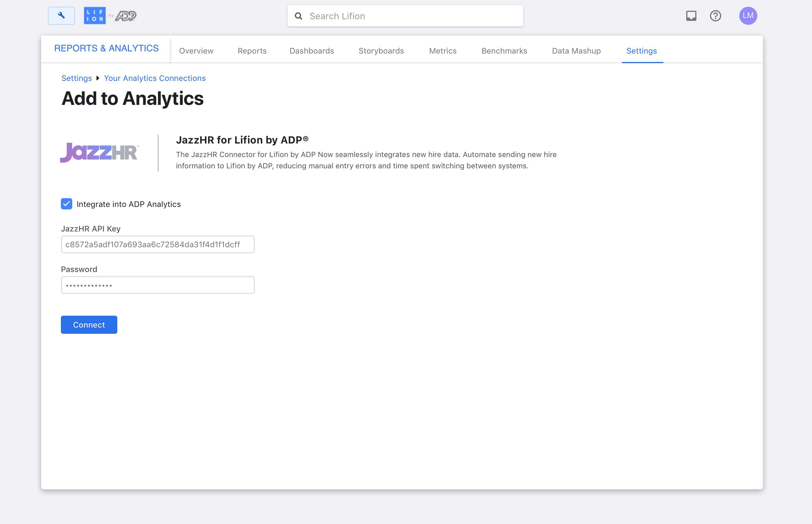The image size is (812, 524).
Task: Open Your Analytics Connections breadcrumb link
Action: (155, 78)
